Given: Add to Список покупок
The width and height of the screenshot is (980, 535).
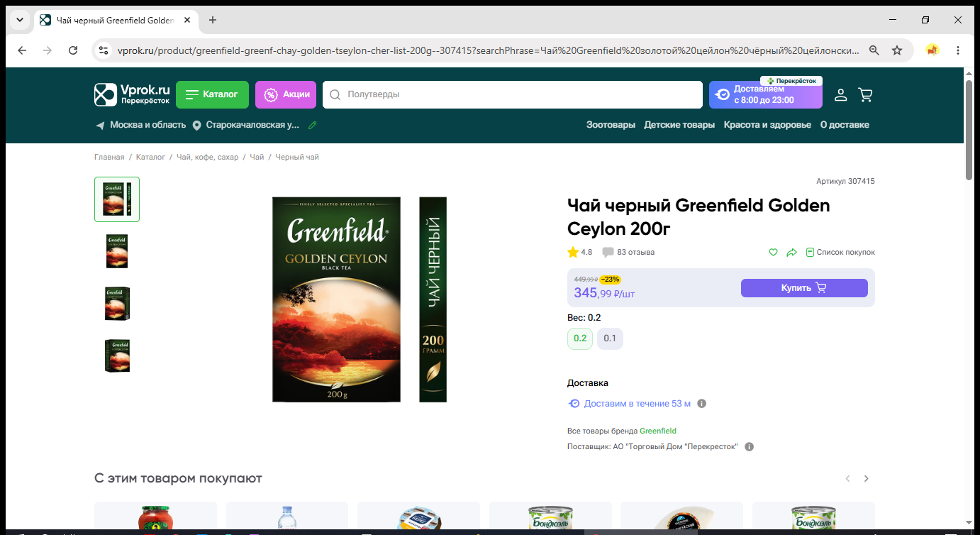Looking at the screenshot, I should 840,252.
